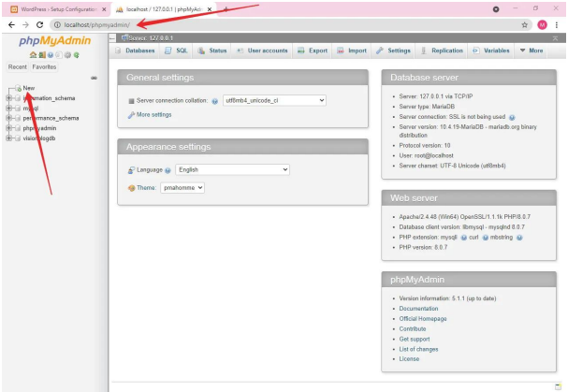The width and height of the screenshot is (568, 392).
Task: Click the New database icon in tree
Action: [18, 88]
